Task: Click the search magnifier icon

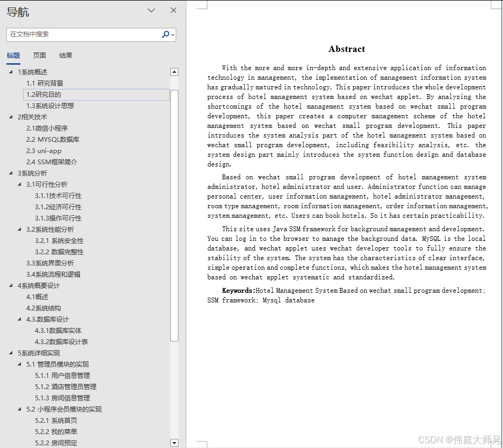Action: point(166,34)
